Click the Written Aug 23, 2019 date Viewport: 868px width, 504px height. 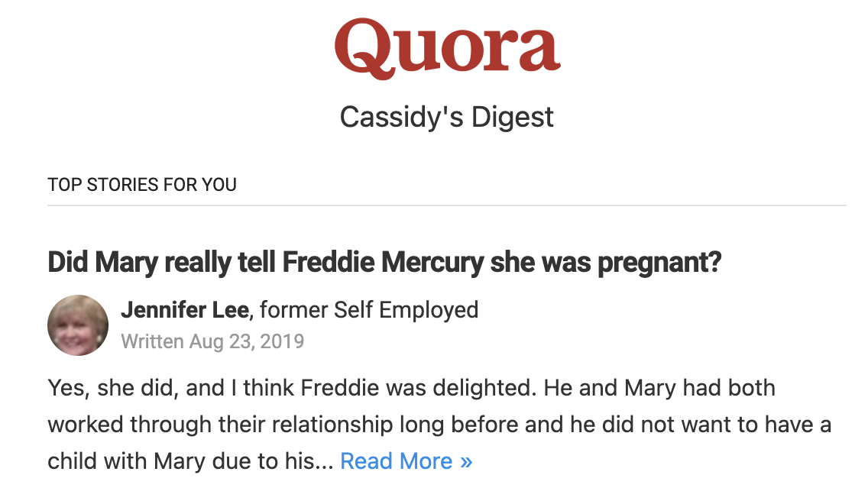click(x=212, y=341)
